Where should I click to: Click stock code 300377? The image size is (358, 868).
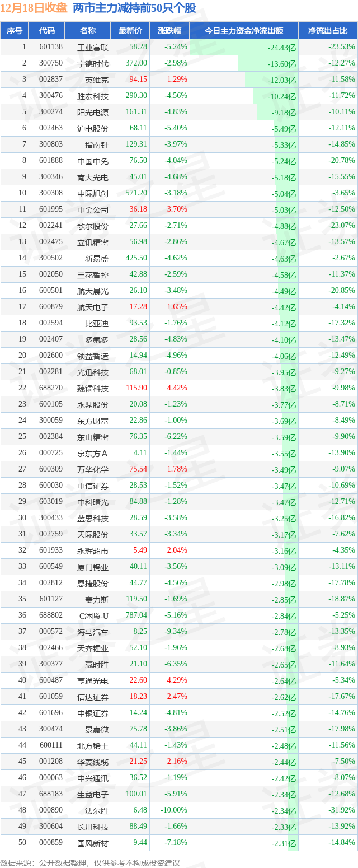[51, 664]
